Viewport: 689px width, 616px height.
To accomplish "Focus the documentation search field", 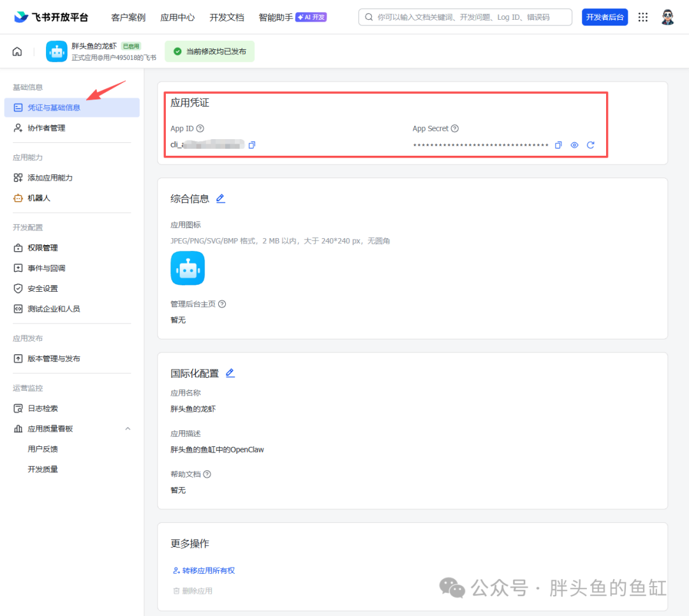I will 465,17.
